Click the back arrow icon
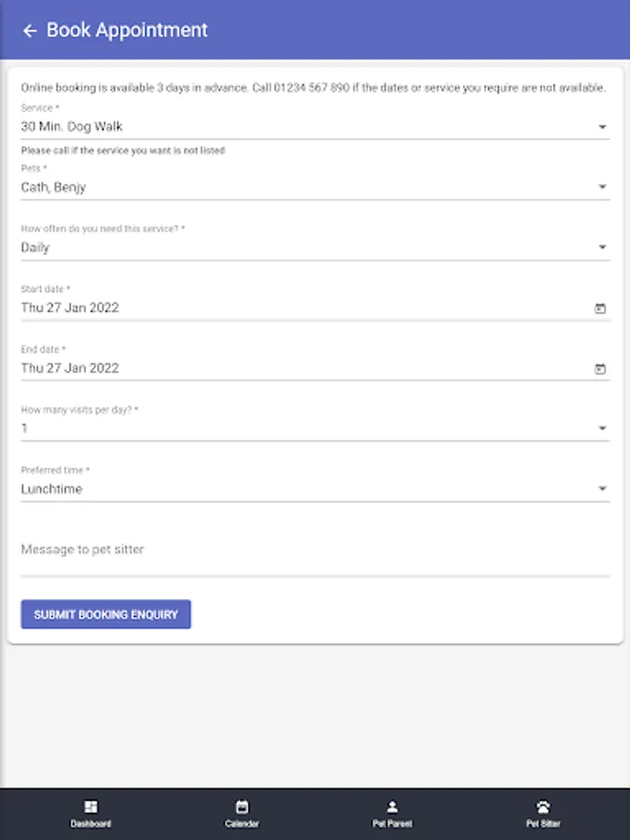Image resolution: width=630 pixels, height=840 pixels. click(x=29, y=31)
